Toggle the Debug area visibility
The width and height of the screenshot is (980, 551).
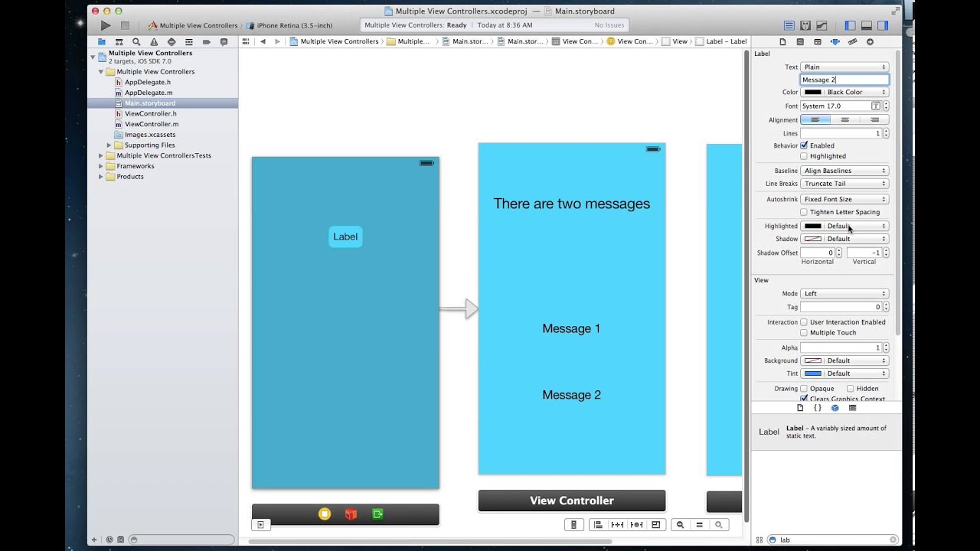click(867, 25)
